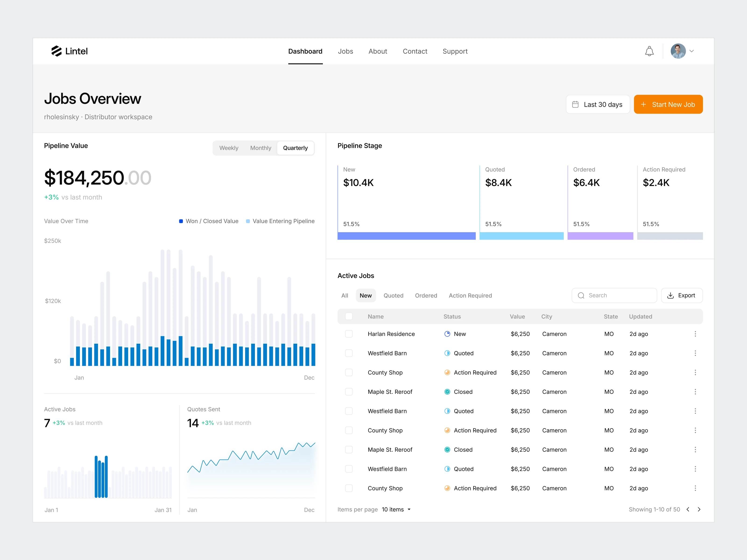Screen dimensions: 747x560
Task: Check the Harlan Residence row checkbox
Action: (349, 334)
